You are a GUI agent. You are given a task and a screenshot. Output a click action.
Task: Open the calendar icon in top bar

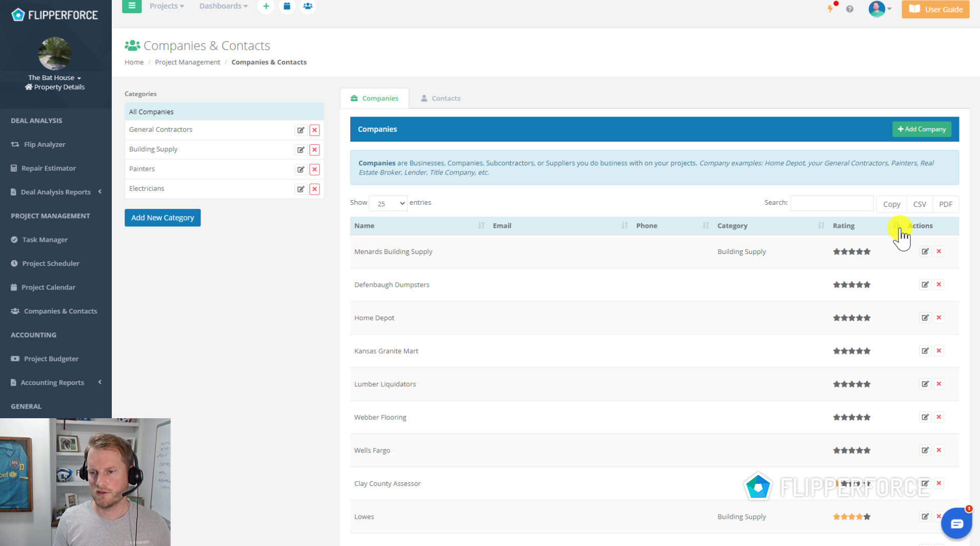coord(287,6)
